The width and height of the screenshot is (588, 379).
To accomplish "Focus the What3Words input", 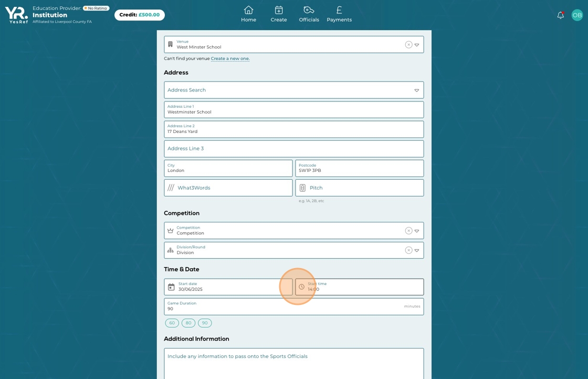I will click(x=228, y=188).
